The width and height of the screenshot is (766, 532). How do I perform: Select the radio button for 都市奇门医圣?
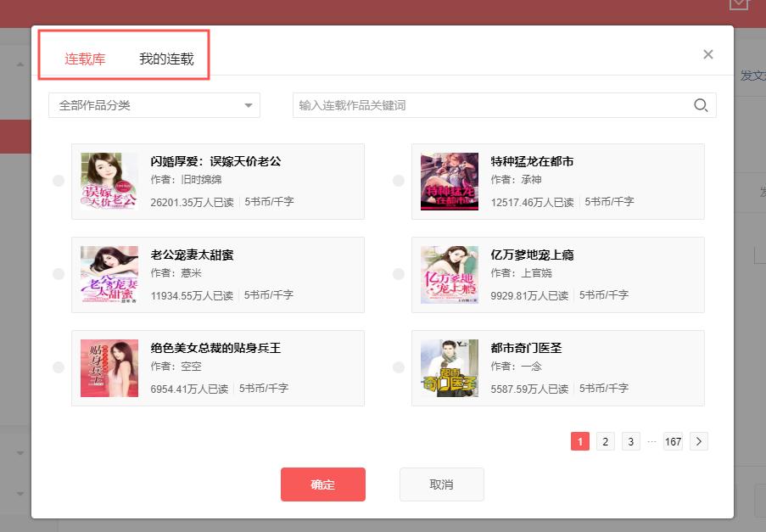coord(398,367)
